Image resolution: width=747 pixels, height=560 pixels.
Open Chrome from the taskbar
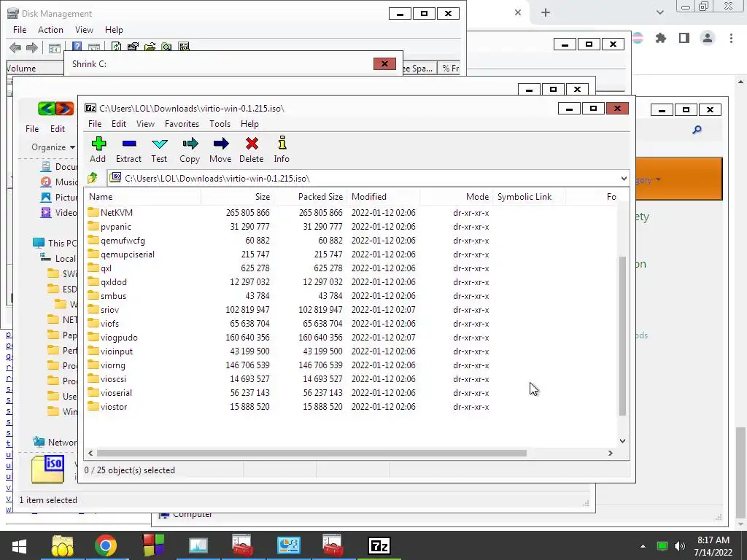point(106,545)
